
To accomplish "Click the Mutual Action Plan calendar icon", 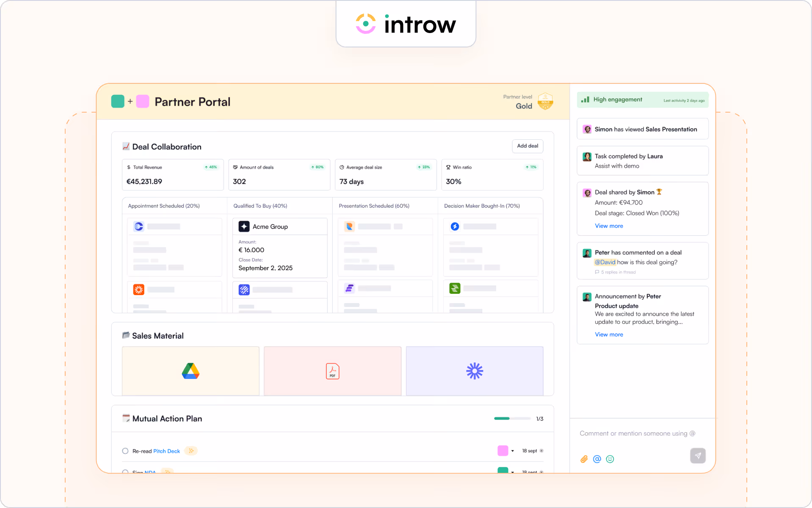I will click(126, 418).
